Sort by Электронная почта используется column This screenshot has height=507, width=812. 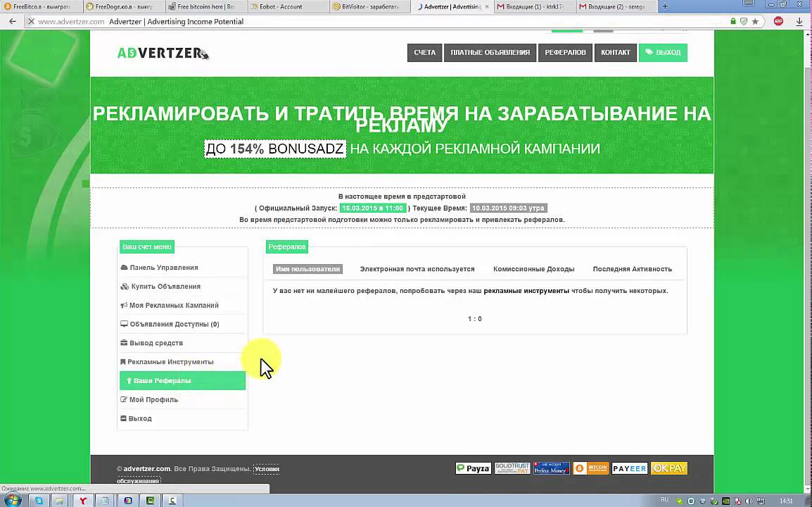pyautogui.click(x=417, y=269)
